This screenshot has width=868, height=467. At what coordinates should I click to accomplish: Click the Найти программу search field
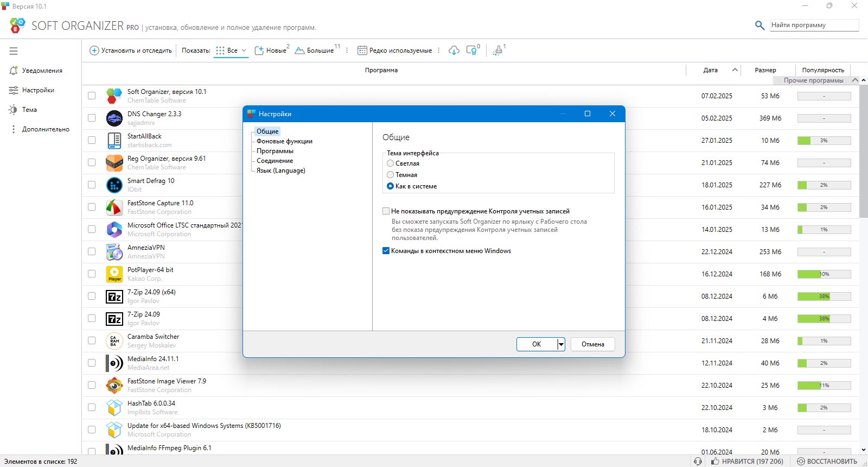814,25
